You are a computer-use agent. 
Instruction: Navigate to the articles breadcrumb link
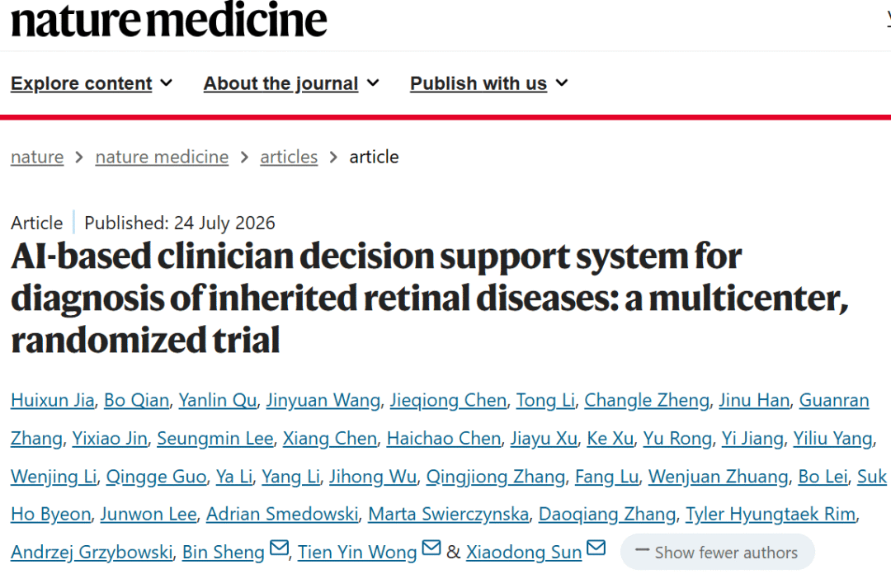coord(289,157)
